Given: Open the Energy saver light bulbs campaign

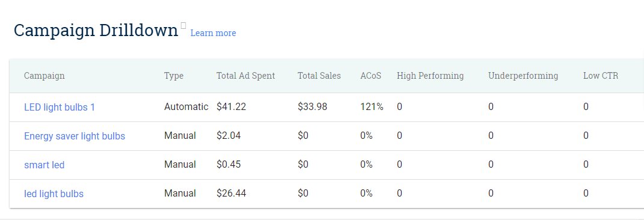Looking at the screenshot, I should tap(75, 136).
